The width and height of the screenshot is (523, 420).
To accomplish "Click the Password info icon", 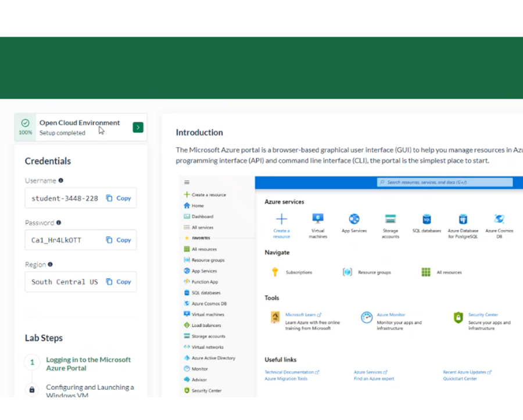I will pos(59,222).
